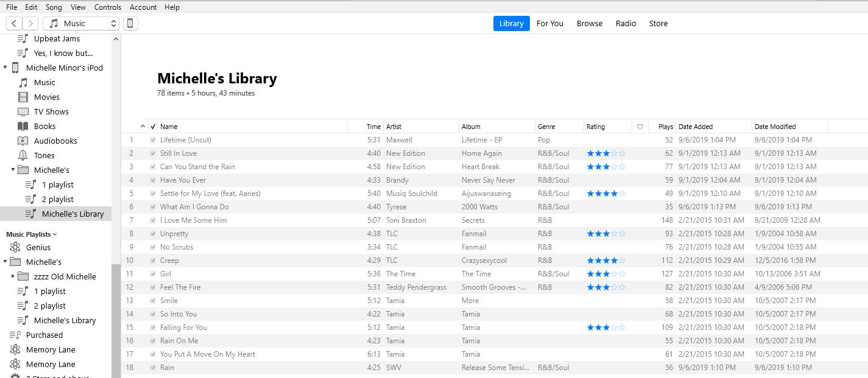The width and height of the screenshot is (868, 378).
Task: Uncheck the Lifetime (Uncut) song checkbox
Action: click(x=153, y=140)
